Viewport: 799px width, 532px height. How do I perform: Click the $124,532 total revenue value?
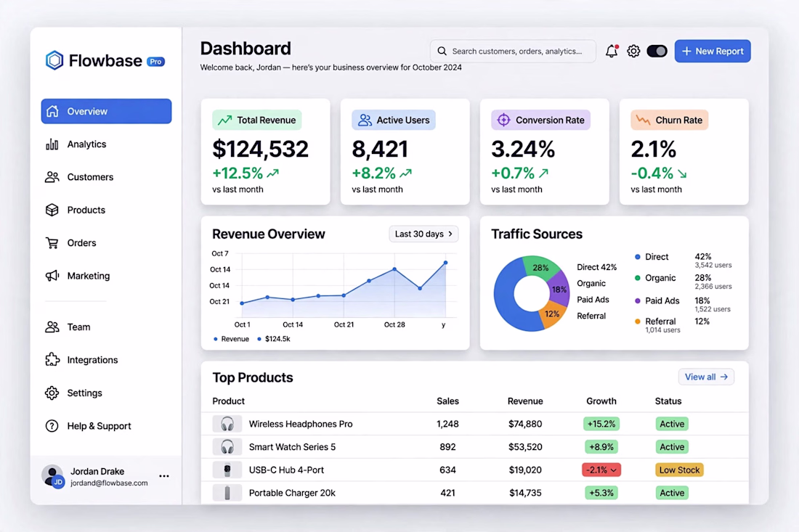[260, 150]
